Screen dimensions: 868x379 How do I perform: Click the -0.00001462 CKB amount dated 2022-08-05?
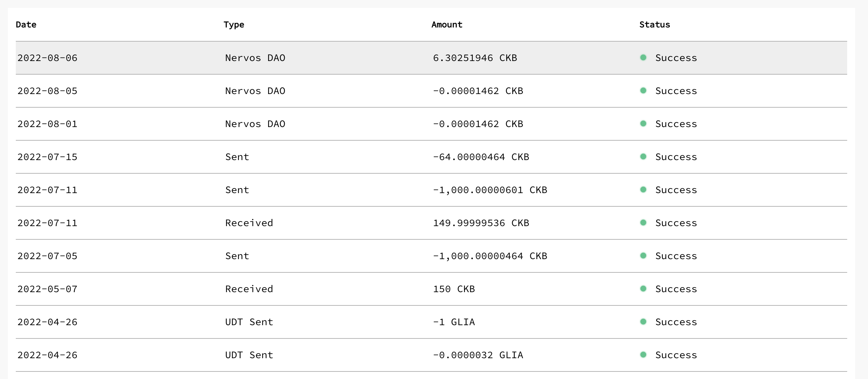click(x=478, y=91)
